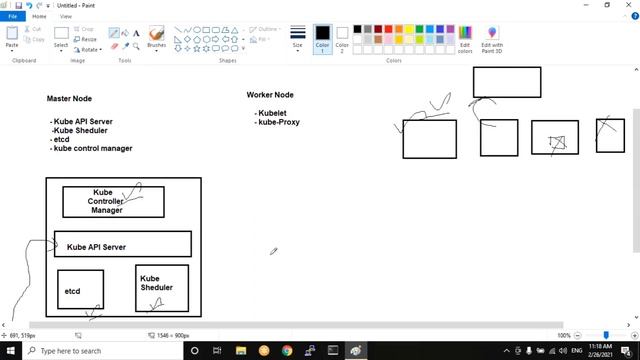The image size is (640, 360).
Task: Open File Explorer from the taskbar
Action: (241, 351)
